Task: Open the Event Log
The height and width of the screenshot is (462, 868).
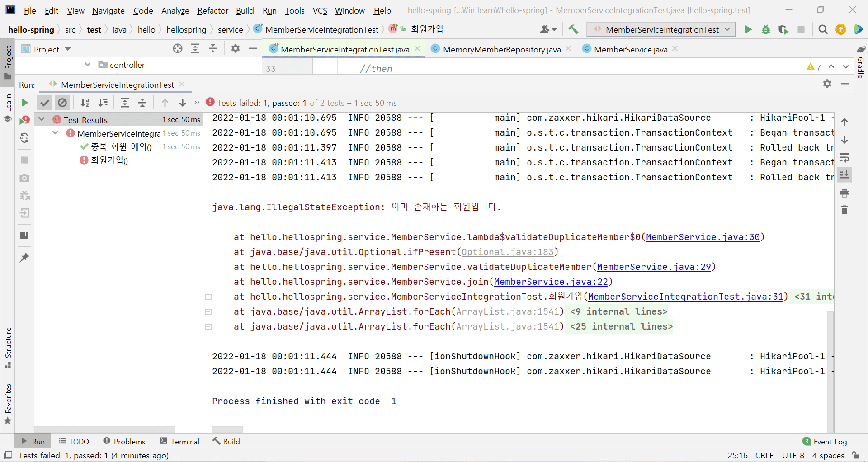Action: (x=825, y=441)
